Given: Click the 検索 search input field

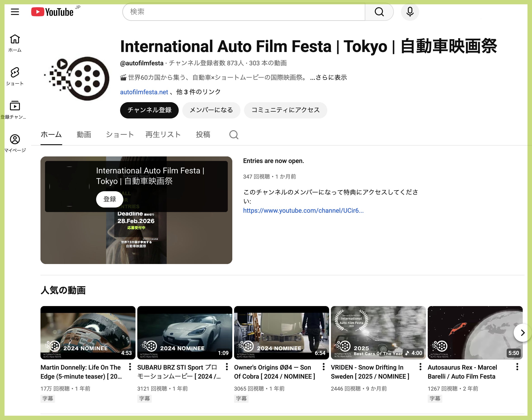Looking at the screenshot, I should pyautogui.click(x=244, y=12).
